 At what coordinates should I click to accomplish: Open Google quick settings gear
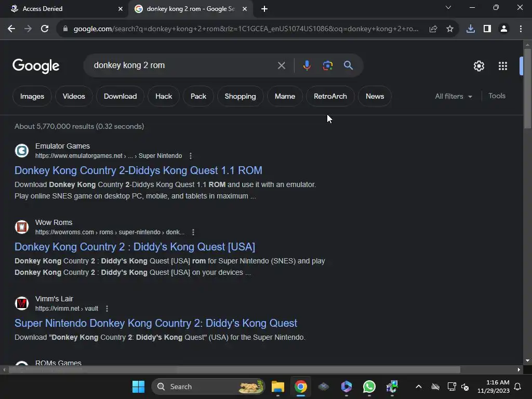478,66
